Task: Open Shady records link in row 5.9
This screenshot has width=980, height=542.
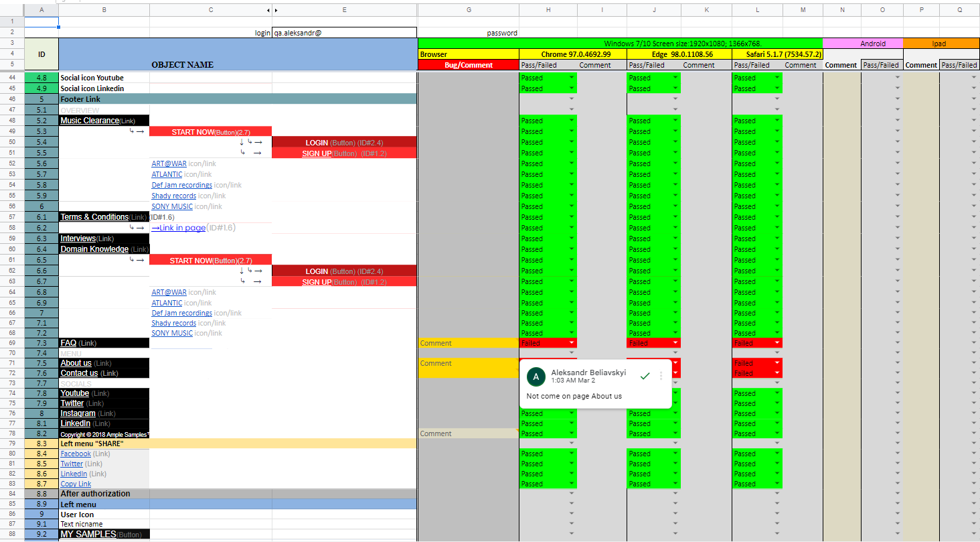Action: point(174,196)
